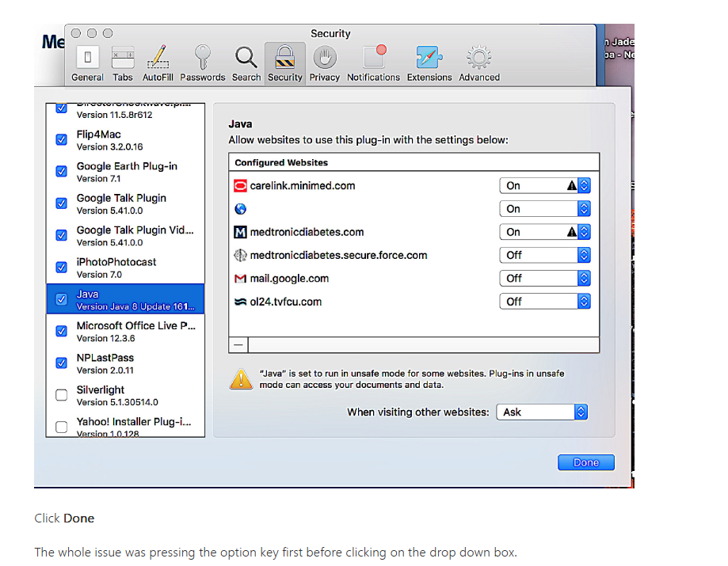The image size is (728, 566).
Task: Click the Done button
Action: tap(586, 462)
